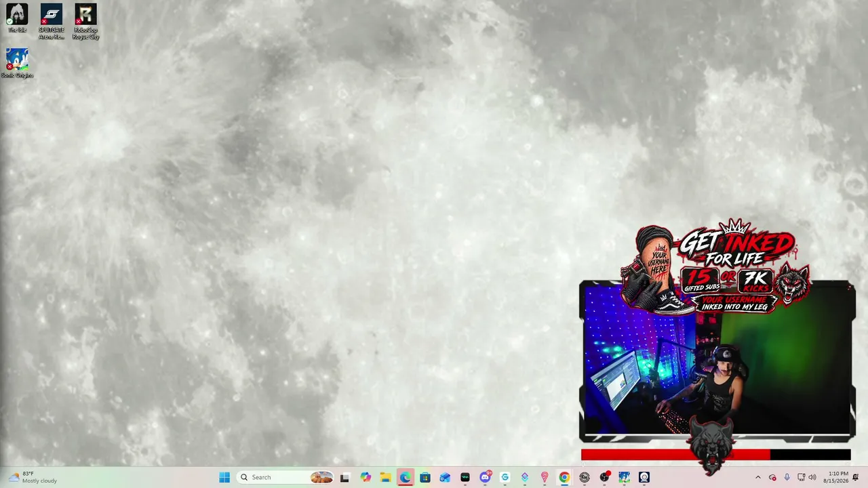868x488 pixels.
Task: Open The Isle desktop shortcut
Action: pos(17,18)
